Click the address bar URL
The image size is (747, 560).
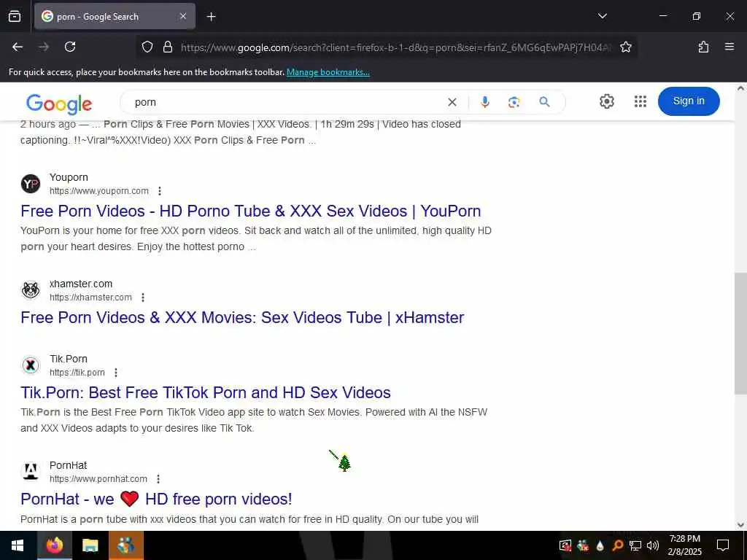pyautogui.click(x=395, y=47)
